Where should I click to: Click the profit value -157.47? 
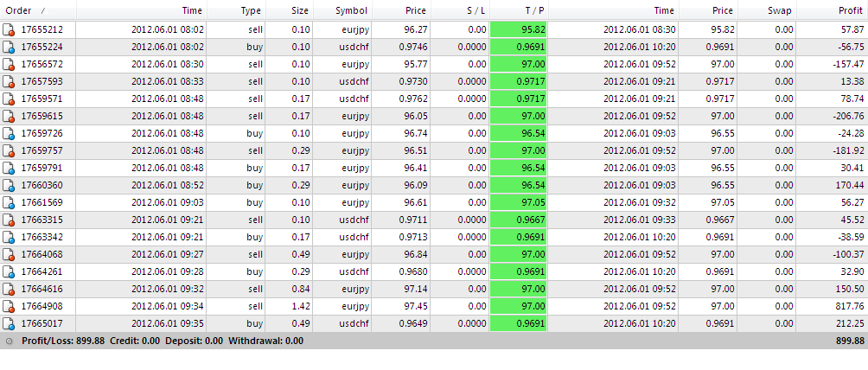[848, 64]
